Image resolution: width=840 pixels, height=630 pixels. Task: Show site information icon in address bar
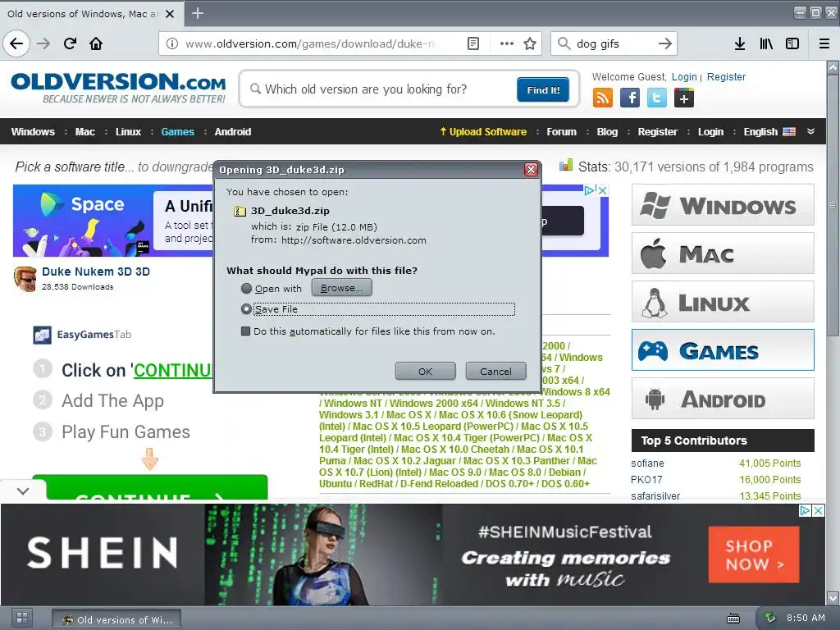click(172, 43)
